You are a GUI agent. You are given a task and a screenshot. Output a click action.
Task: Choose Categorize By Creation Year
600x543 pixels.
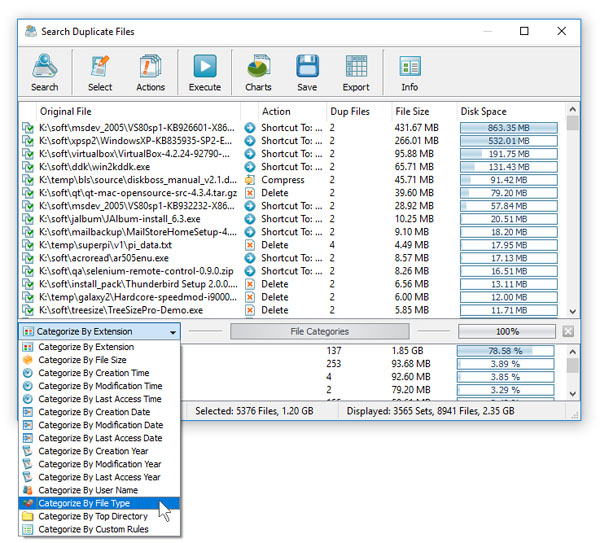(99, 451)
